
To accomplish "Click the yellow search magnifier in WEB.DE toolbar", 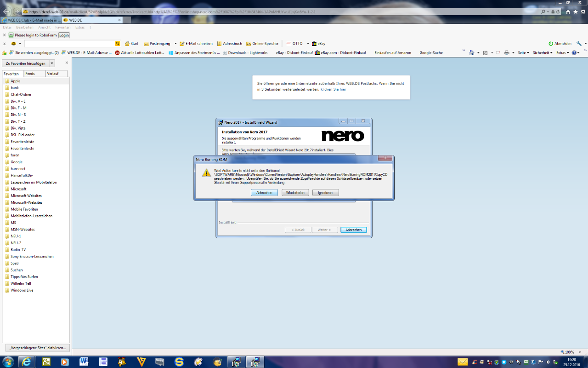I will coord(118,43).
